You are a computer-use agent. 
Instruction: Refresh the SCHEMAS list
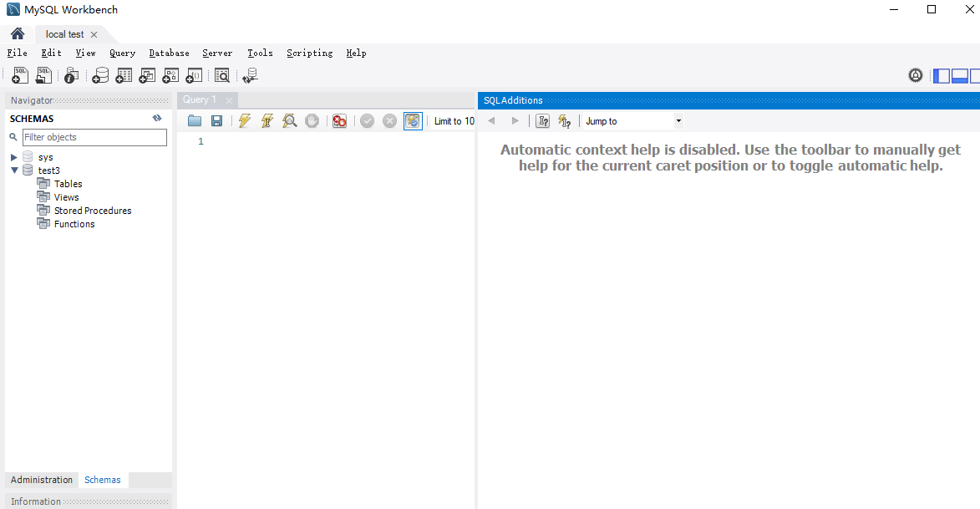point(157,118)
